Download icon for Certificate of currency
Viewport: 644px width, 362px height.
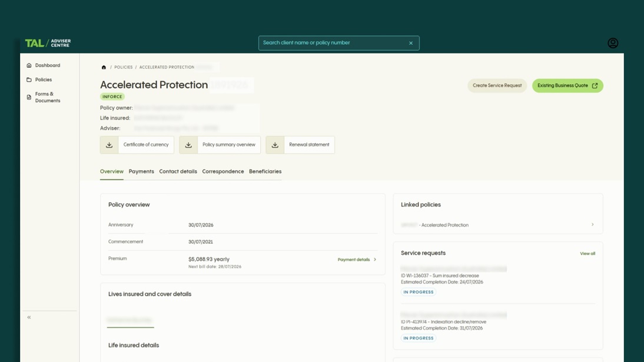click(109, 145)
